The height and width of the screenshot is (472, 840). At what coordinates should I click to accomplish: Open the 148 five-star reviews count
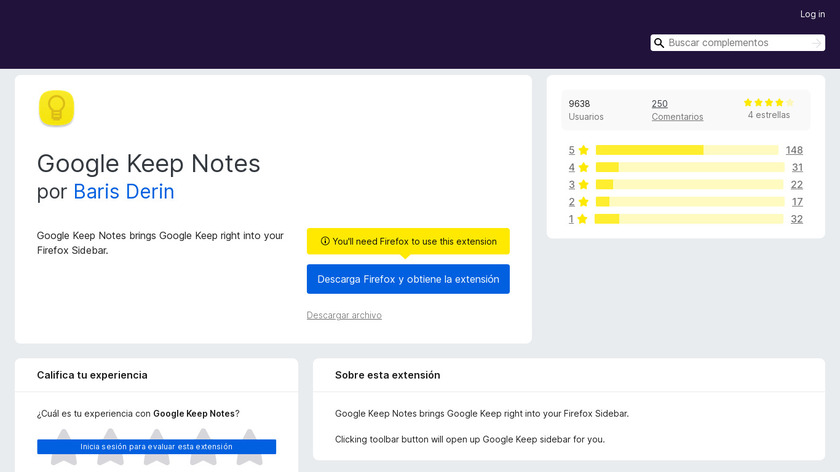click(x=794, y=150)
